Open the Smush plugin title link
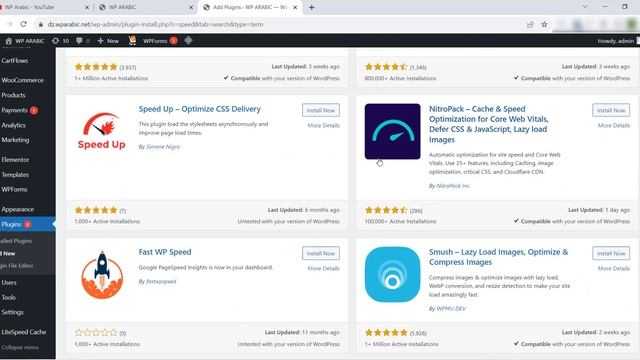The height and width of the screenshot is (360, 640). click(x=498, y=257)
